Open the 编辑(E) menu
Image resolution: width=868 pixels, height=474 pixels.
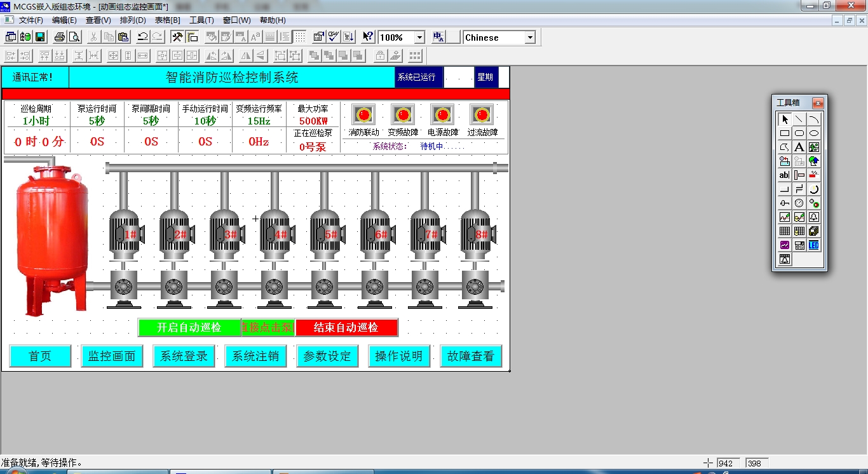point(64,20)
